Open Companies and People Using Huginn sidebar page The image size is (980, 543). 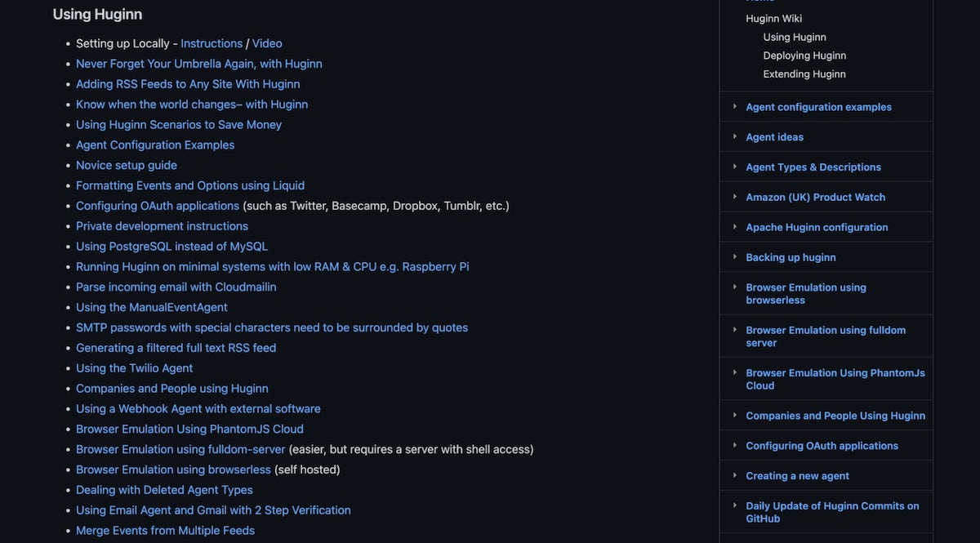coord(835,416)
